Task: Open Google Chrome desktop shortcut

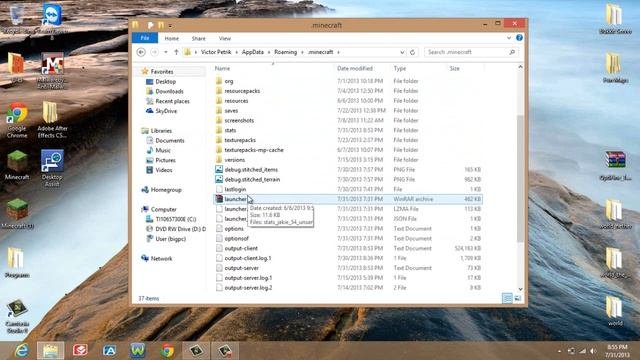Action: click(17, 120)
